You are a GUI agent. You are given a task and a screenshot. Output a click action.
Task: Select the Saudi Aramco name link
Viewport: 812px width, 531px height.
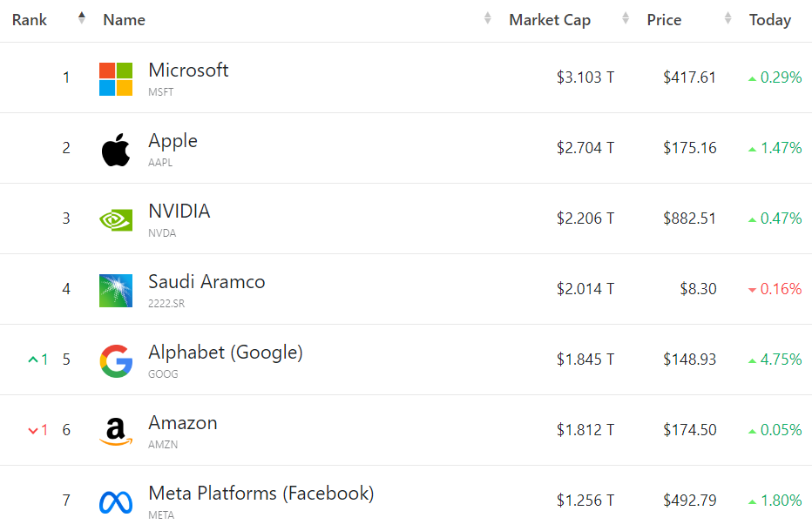(x=206, y=282)
